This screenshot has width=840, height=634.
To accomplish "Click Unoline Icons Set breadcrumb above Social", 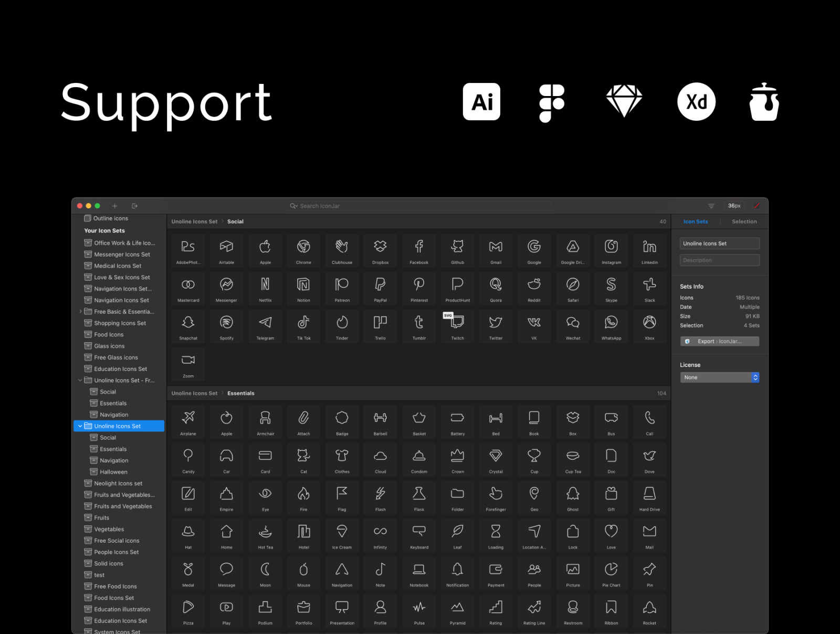I will tap(194, 221).
